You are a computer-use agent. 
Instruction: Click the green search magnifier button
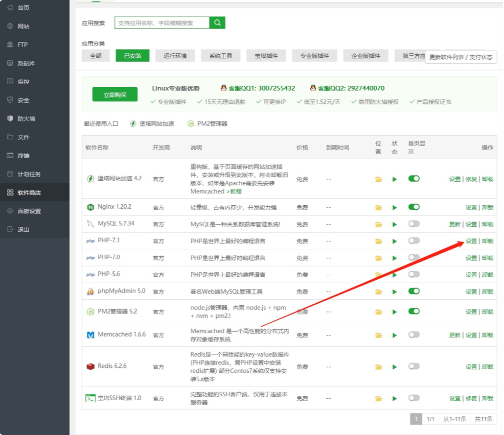point(217,23)
